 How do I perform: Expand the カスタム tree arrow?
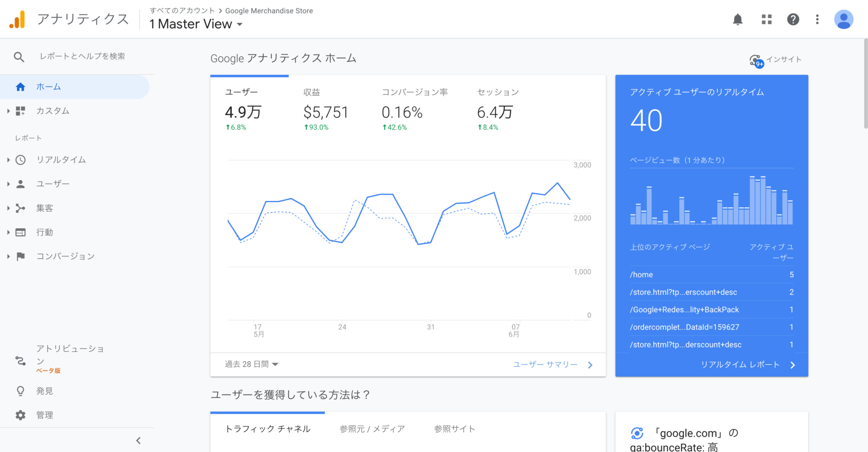(8, 111)
